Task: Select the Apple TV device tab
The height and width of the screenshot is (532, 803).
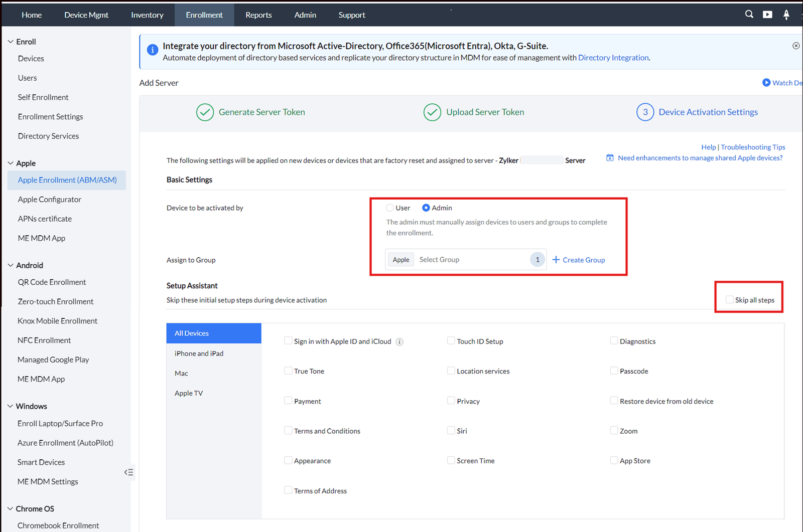Action: click(x=214, y=393)
